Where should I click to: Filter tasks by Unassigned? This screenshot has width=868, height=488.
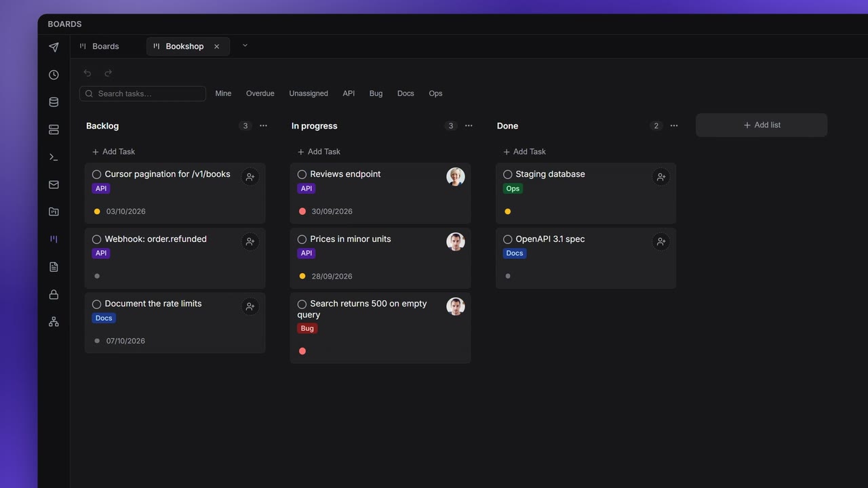tap(309, 94)
